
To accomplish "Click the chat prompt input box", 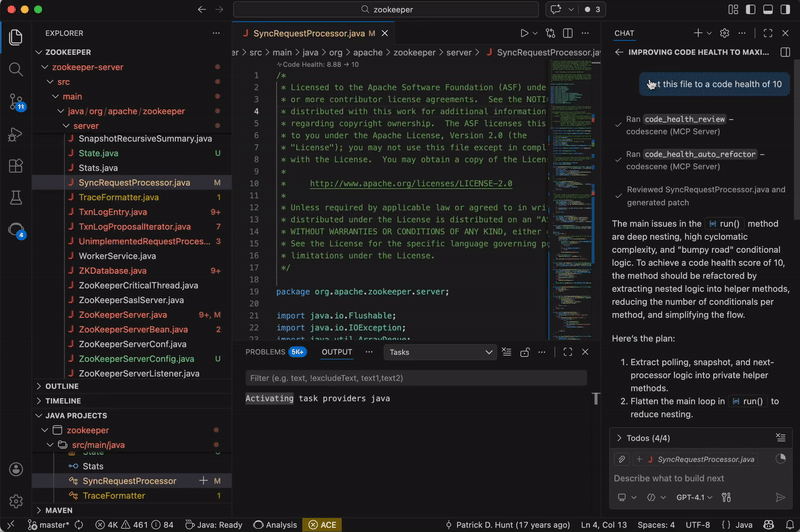I will click(x=700, y=478).
